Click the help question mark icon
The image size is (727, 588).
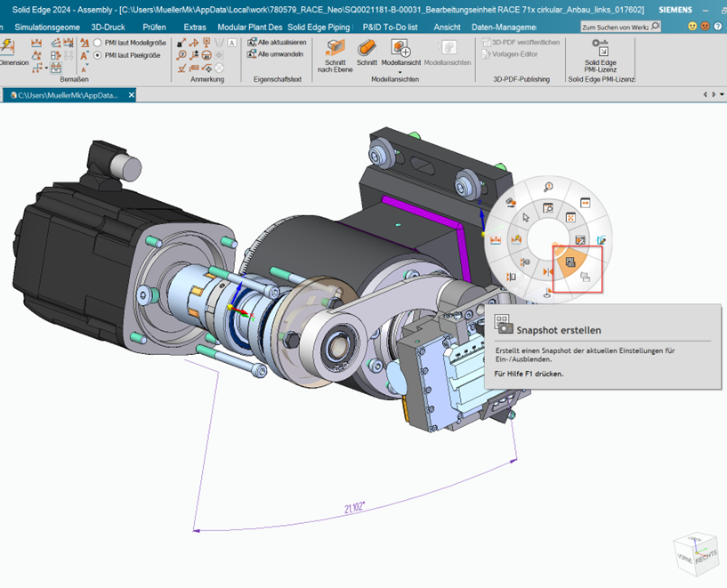coord(717,27)
